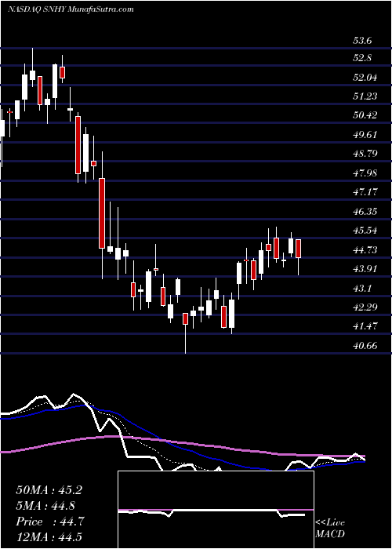The width and height of the screenshot is (392, 549).
Task: Click the 41.47 price level label
Action: (365, 326)
